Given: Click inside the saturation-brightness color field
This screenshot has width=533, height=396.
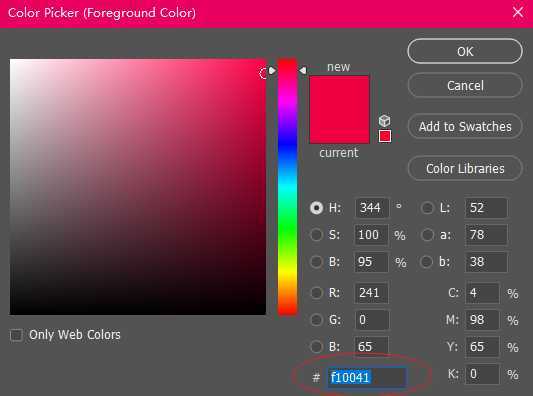Looking at the screenshot, I should [x=138, y=187].
